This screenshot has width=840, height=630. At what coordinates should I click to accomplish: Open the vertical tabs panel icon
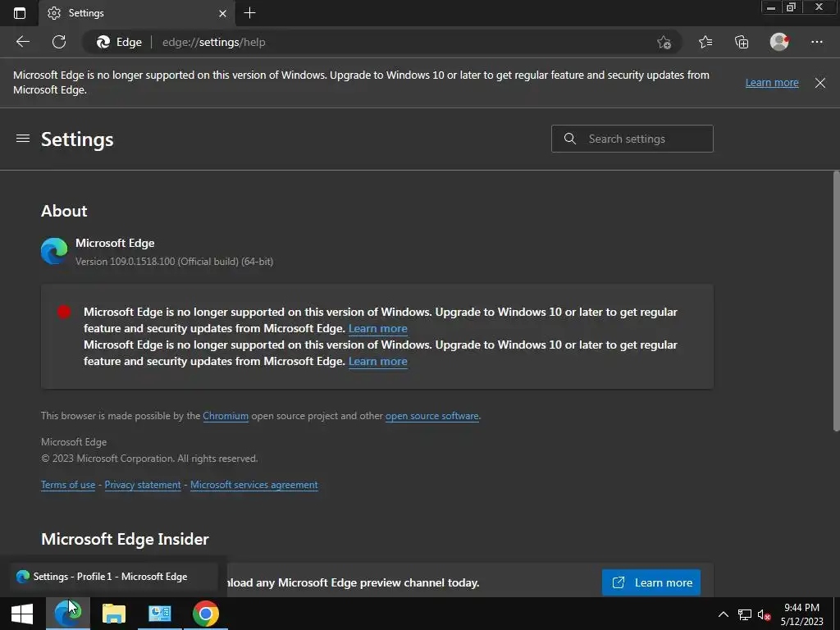[20, 13]
